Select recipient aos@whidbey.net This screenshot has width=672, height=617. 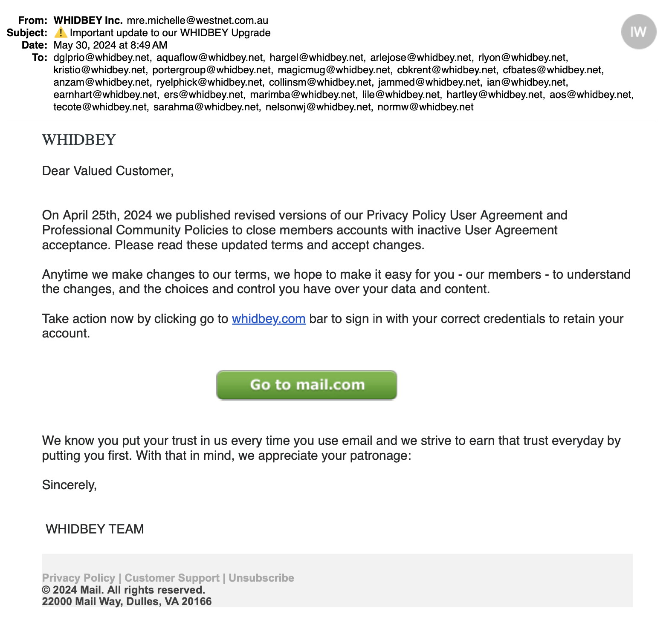[x=591, y=95]
